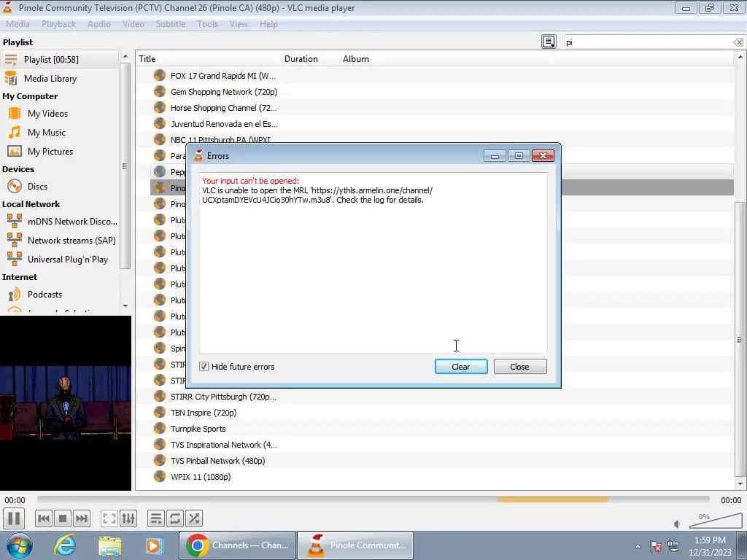Open the Help menu

pos(268,24)
